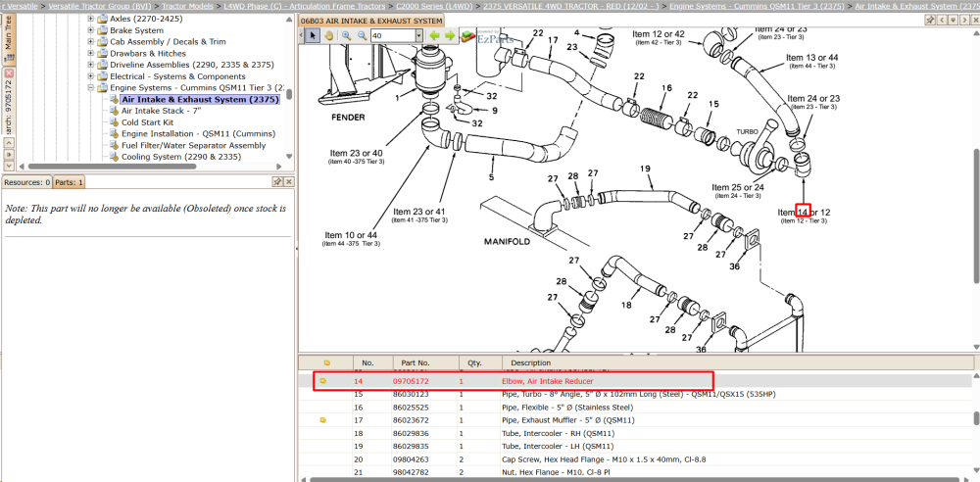Open Fuel Filter/Water Separator Assembly item
Screen dimensions: 980x482
pos(193,145)
